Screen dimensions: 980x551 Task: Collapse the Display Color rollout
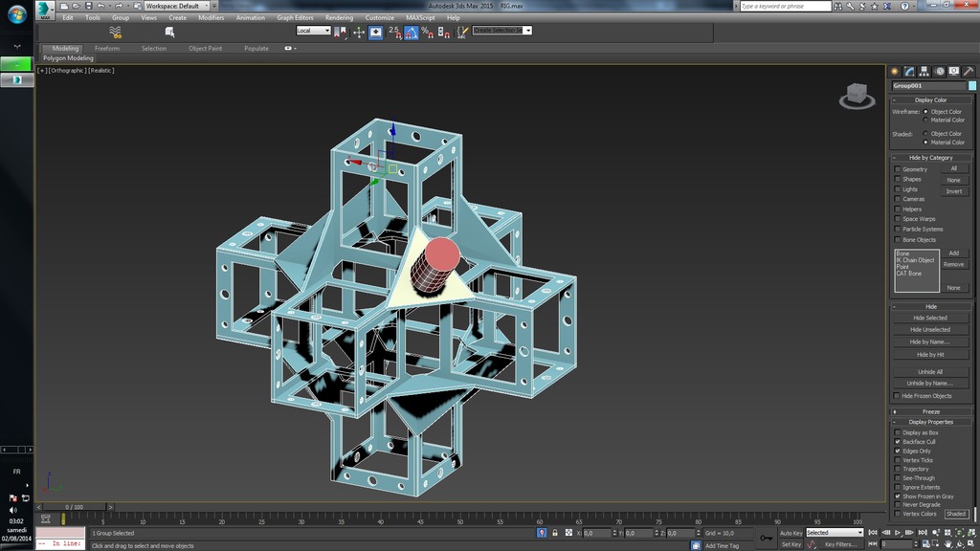tap(930, 99)
